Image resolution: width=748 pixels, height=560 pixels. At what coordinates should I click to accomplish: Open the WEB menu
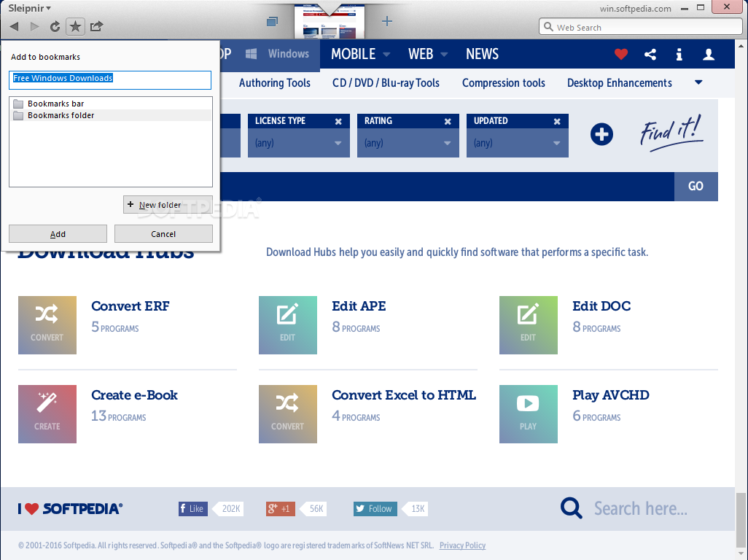pos(421,54)
